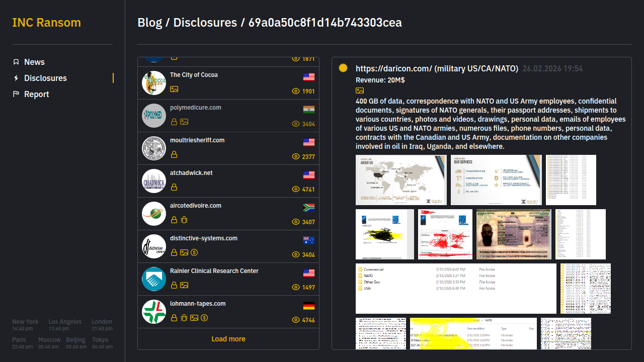644x362 pixels.
Task: Click the eye views icon on polymedicure.com row
Action: 296,124
